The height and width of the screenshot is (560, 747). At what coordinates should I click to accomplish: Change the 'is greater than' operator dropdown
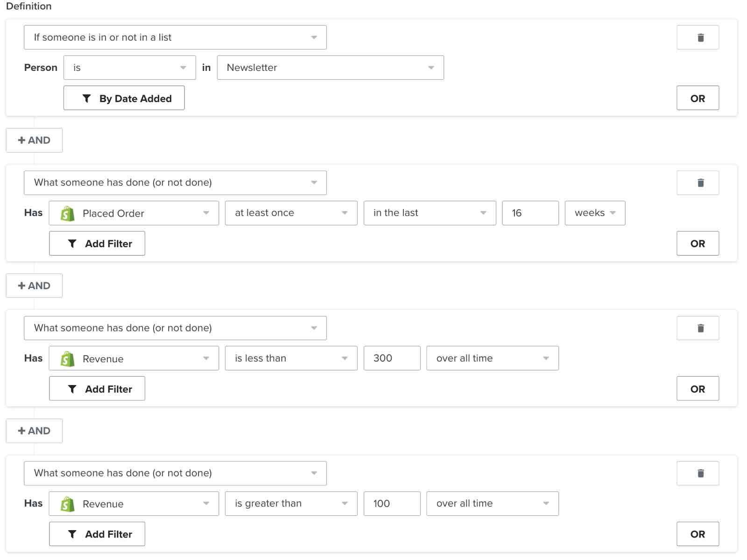pyautogui.click(x=290, y=504)
